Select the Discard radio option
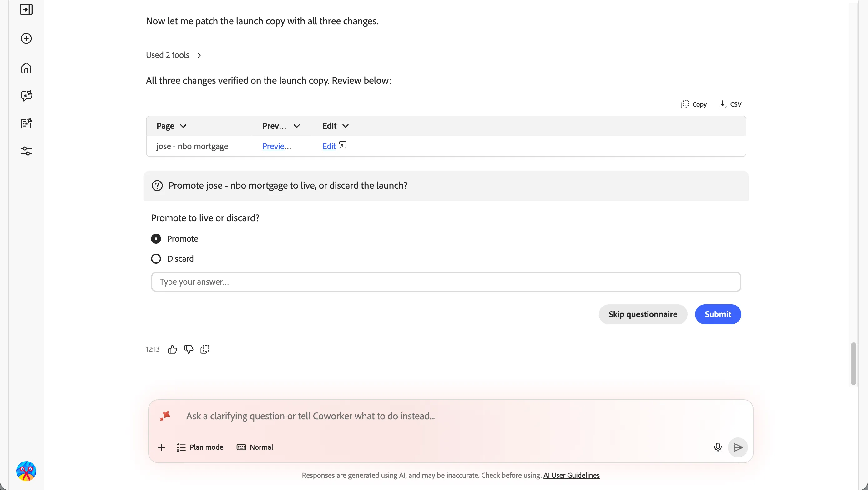The width and height of the screenshot is (868, 490). coord(156,259)
